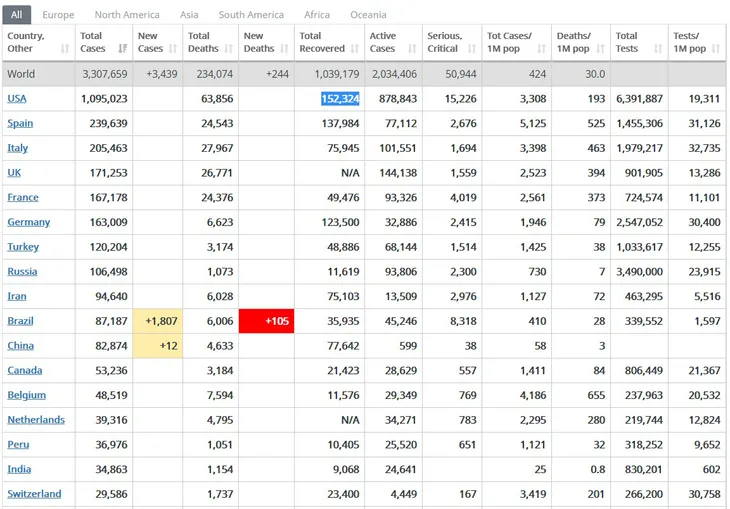
Task: Sort by Total Cases column arrows
Action: 122,48
